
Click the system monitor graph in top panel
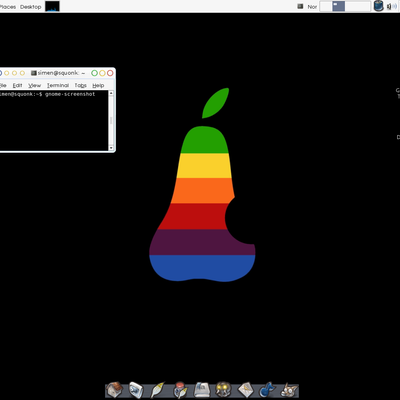coord(52,6)
